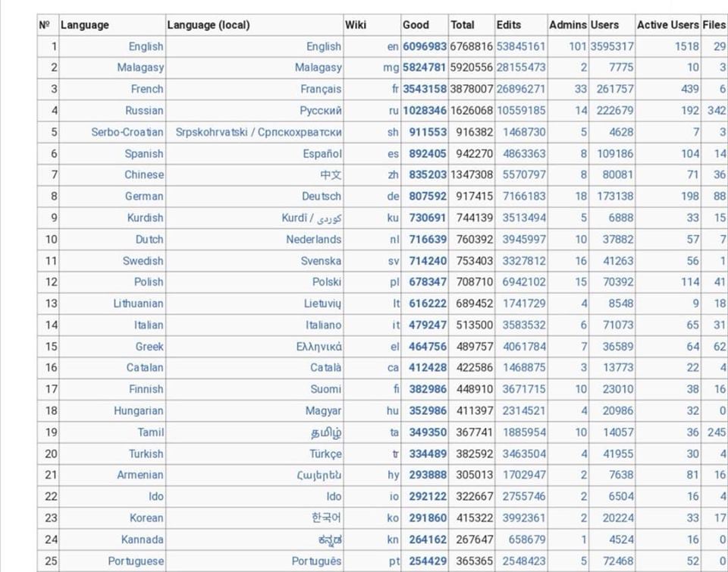Image resolution: width=728 pixels, height=572 pixels.
Task: Open the Português local name link
Action: (x=316, y=561)
